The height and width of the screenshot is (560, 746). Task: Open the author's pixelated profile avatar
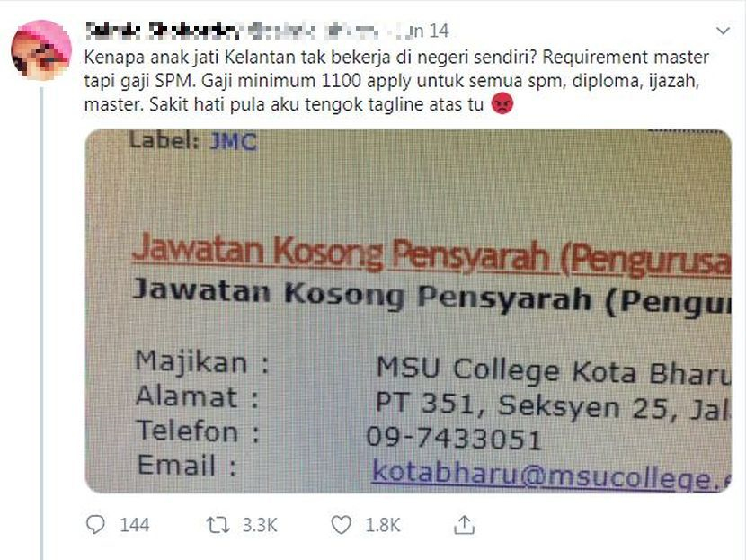pyautogui.click(x=41, y=49)
